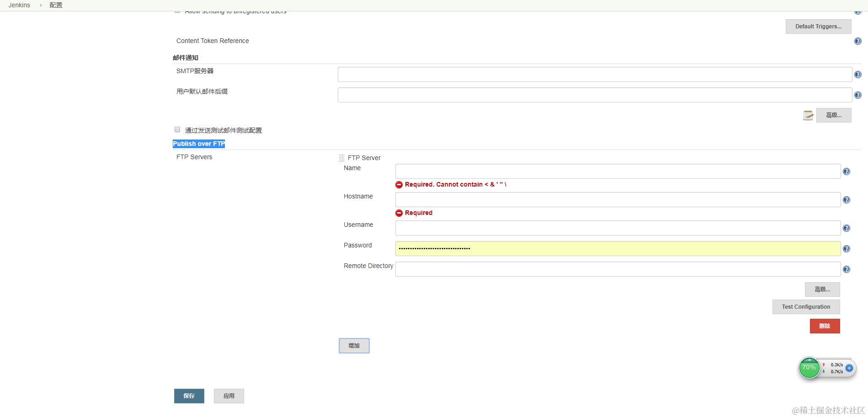This screenshot has height=418, width=868.
Task: Click Test Configuration button
Action: tap(806, 307)
